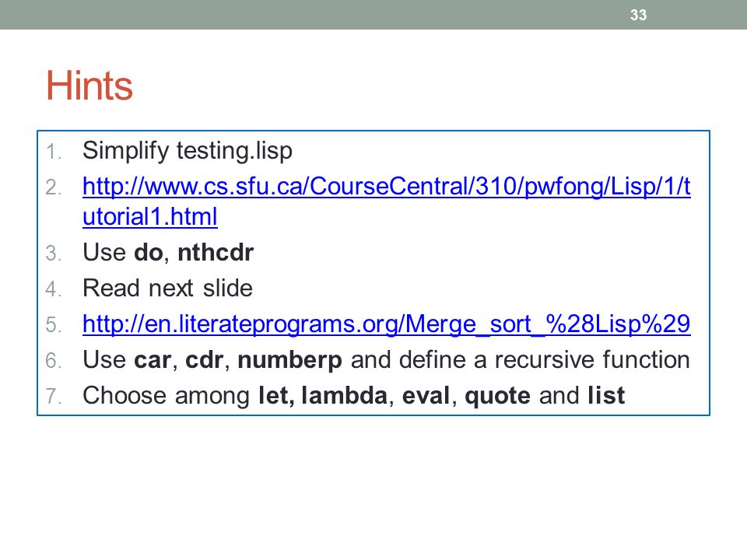747x560 pixels.
Task: Click the gray header bar
Action: [373, 15]
